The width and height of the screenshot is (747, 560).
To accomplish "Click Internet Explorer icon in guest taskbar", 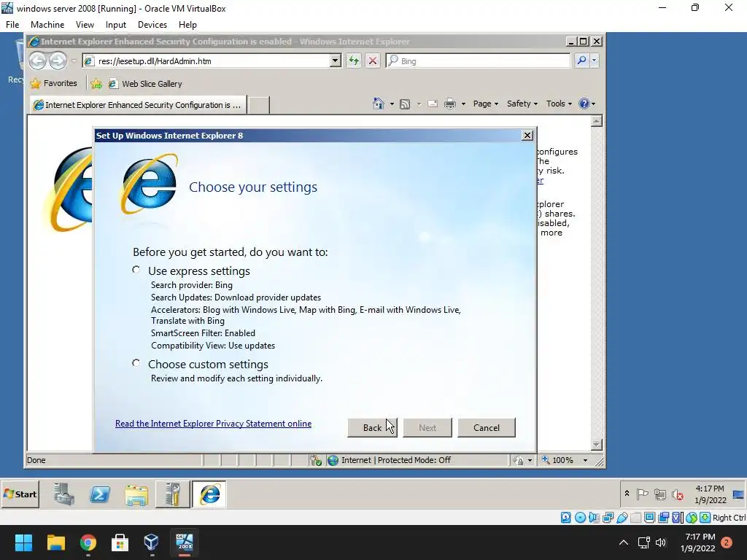I will tap(209, 494).
